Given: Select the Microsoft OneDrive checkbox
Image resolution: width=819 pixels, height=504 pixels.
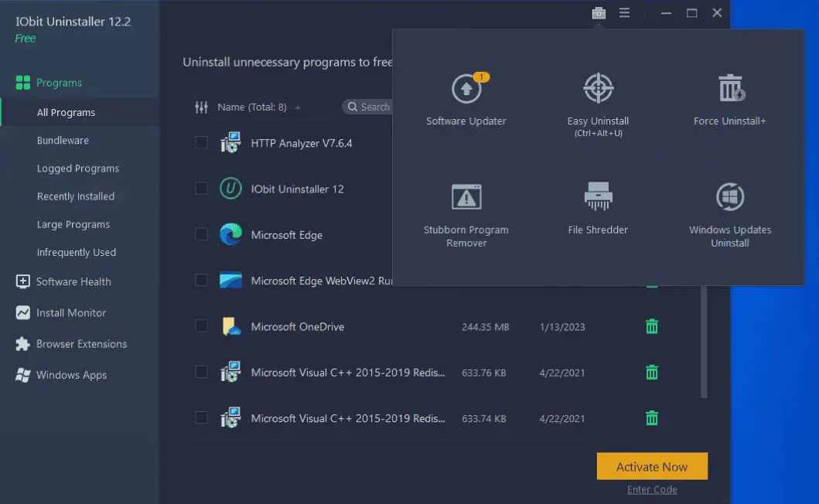Looking at the screenshot, I should pos(201,326).
